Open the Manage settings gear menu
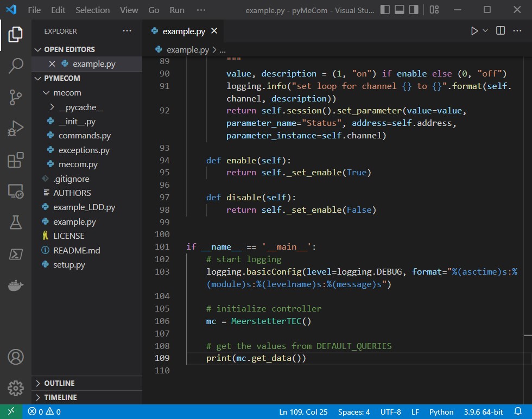 tap(15, 389)
